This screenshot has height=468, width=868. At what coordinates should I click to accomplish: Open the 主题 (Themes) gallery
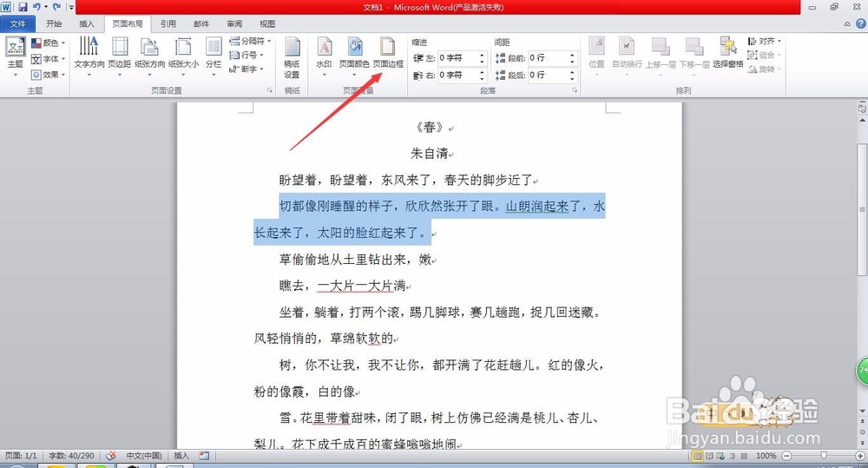tap(15, 57)
